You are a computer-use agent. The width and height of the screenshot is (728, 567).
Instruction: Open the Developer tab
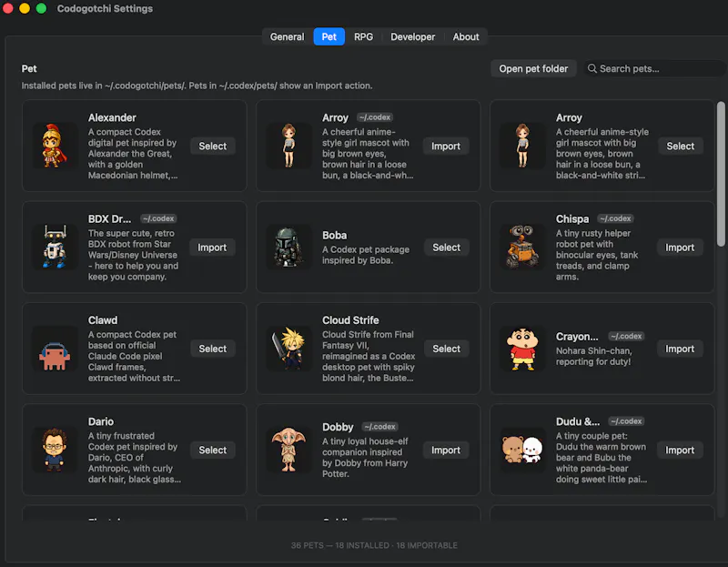[x=412, y=36]
